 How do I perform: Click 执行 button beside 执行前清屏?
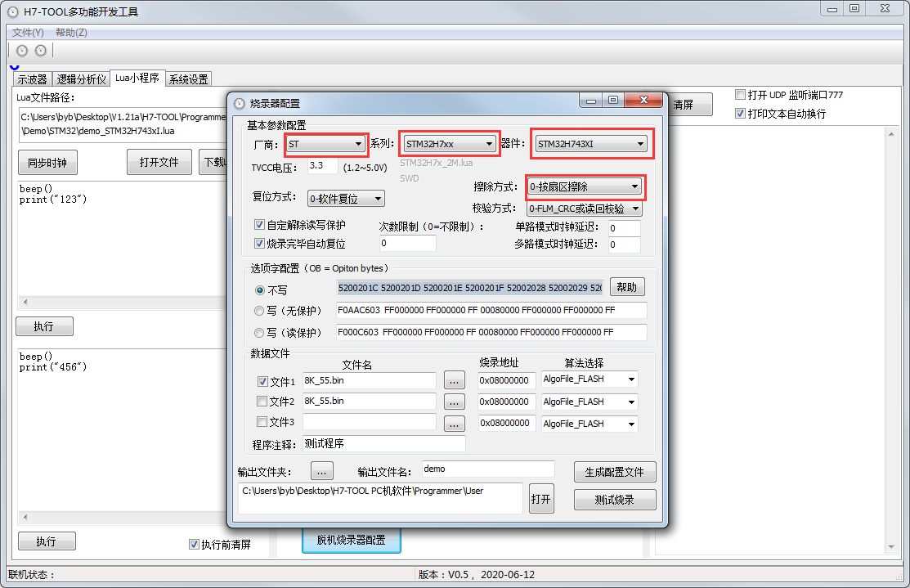pyautogui.click(x=47, y=541)
